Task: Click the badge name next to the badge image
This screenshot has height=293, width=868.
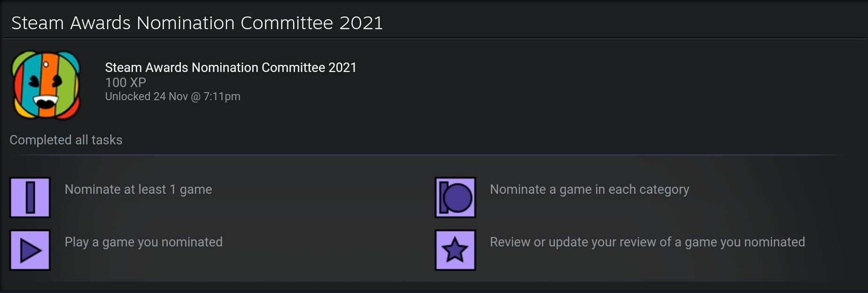Action: pos(231,68)
